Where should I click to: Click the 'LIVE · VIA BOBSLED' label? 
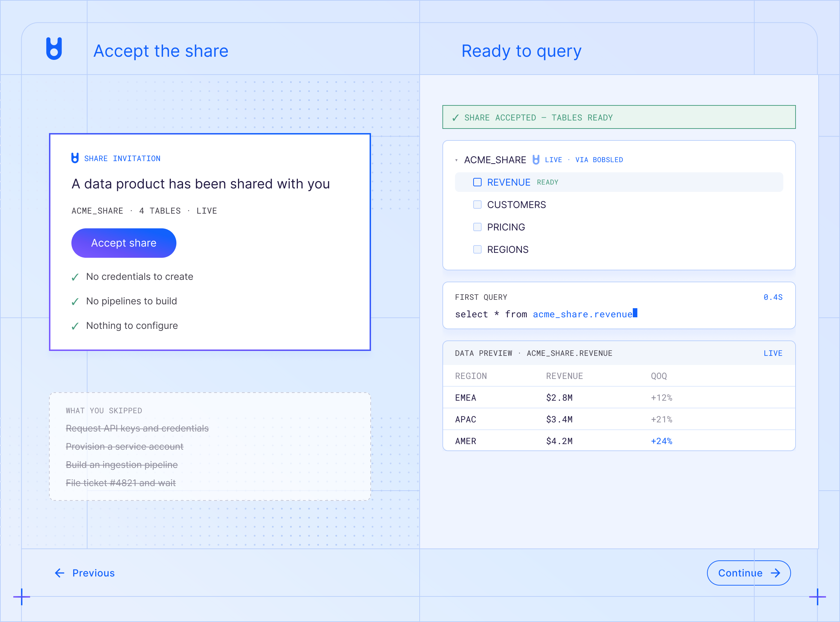pos(584,160)
